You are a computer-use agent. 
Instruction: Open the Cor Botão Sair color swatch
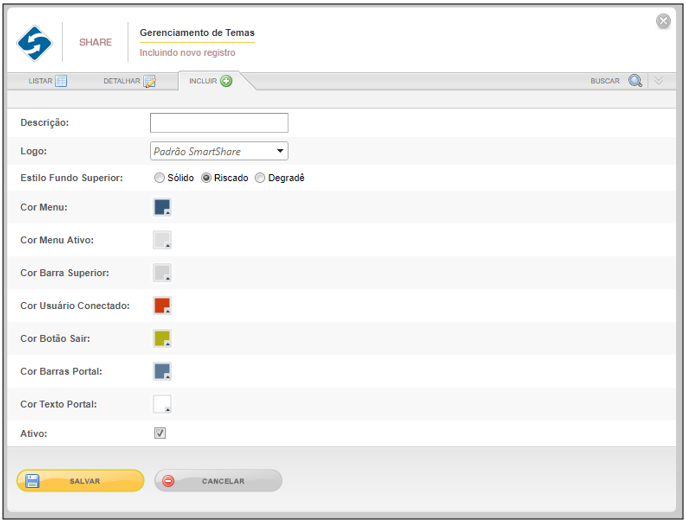click(x=162, y=338)
